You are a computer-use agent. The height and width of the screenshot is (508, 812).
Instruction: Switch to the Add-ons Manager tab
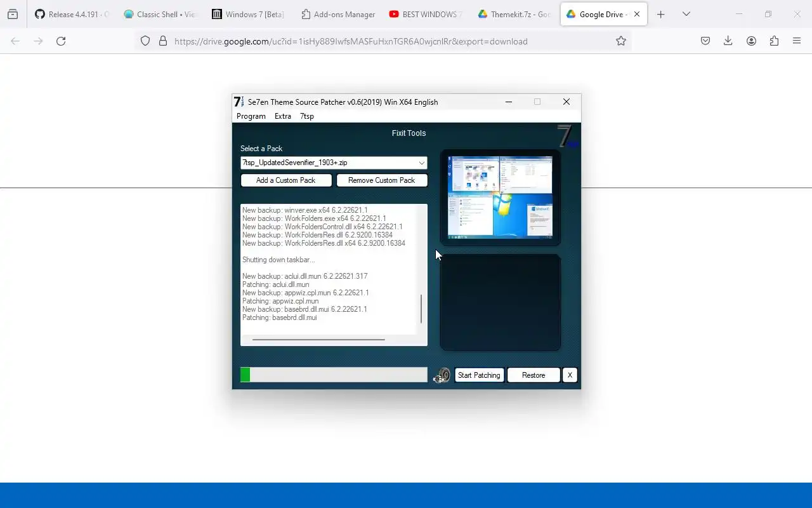pos(337,14)
